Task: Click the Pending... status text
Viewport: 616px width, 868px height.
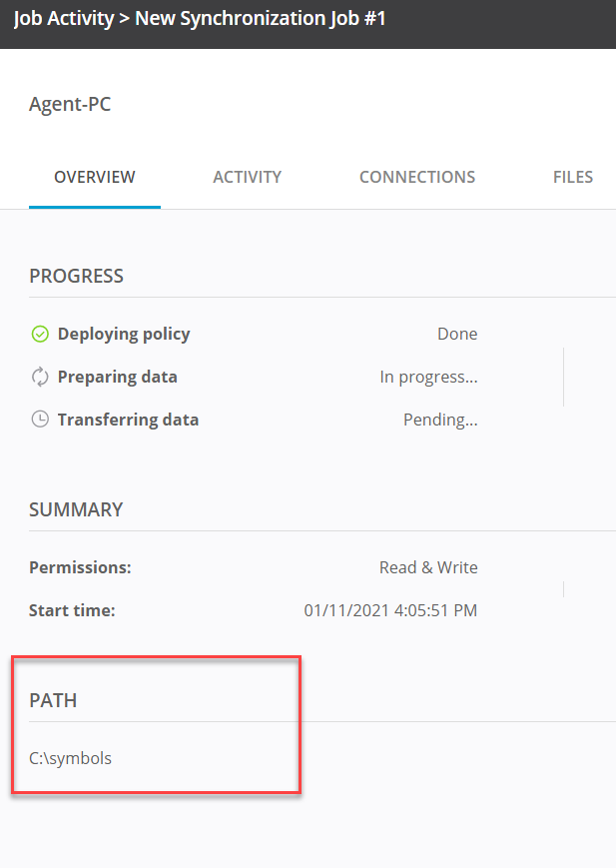Action: point(440,421)
